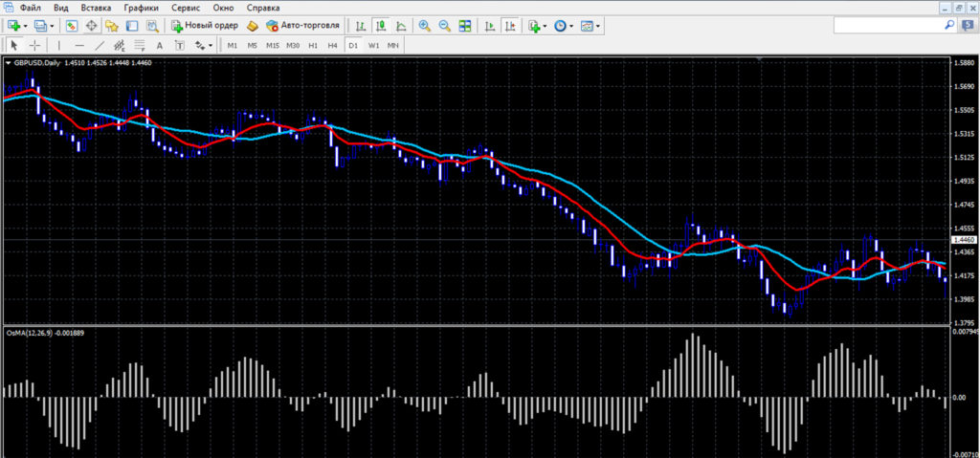980x458 pixels.
Task: Click the GBPUSD,Daily chart title triangle
Action: pos(8,62)
